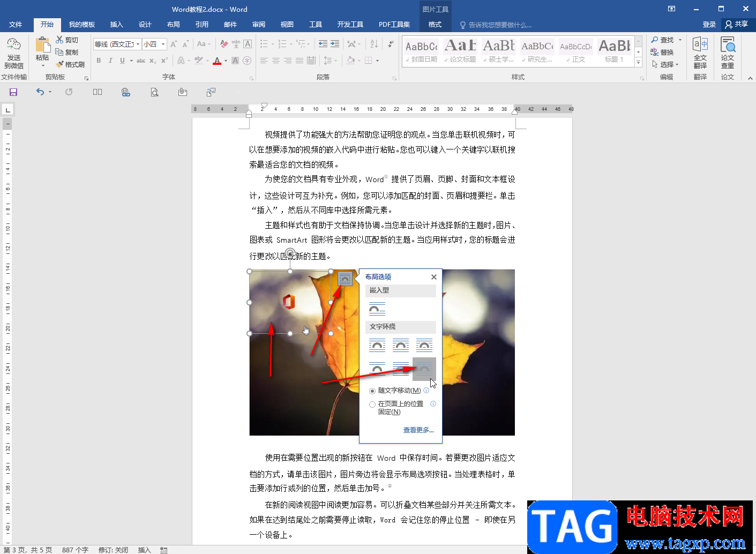Click the sort A-Z icon
This screenshot has width=756, height=554.
374,44
